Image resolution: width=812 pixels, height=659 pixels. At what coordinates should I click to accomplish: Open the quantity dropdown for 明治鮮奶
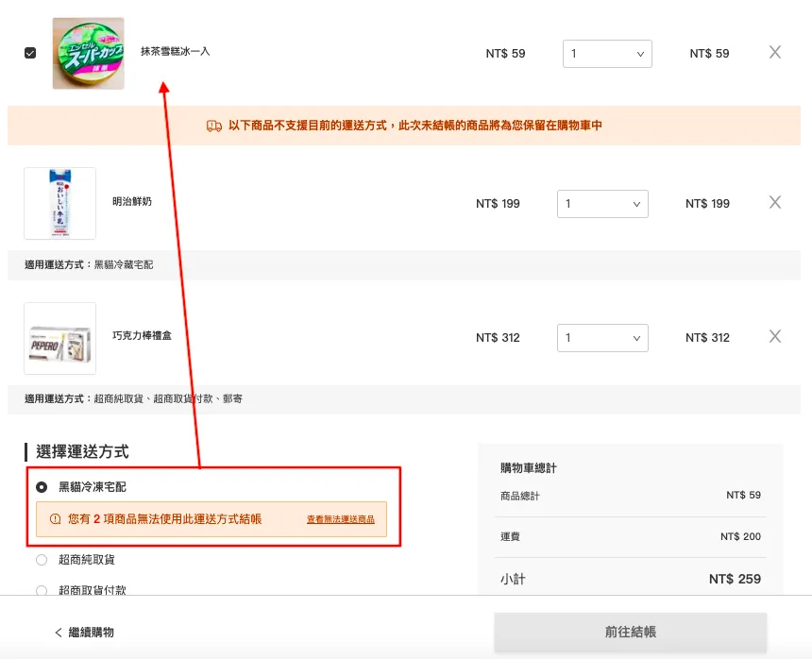pos(602,204)
